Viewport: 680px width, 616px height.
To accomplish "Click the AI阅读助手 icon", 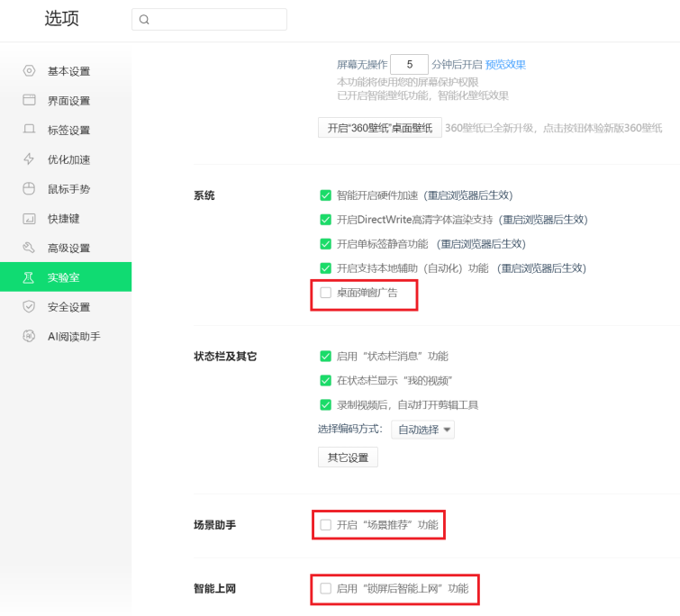I will [x=29, y=336].
